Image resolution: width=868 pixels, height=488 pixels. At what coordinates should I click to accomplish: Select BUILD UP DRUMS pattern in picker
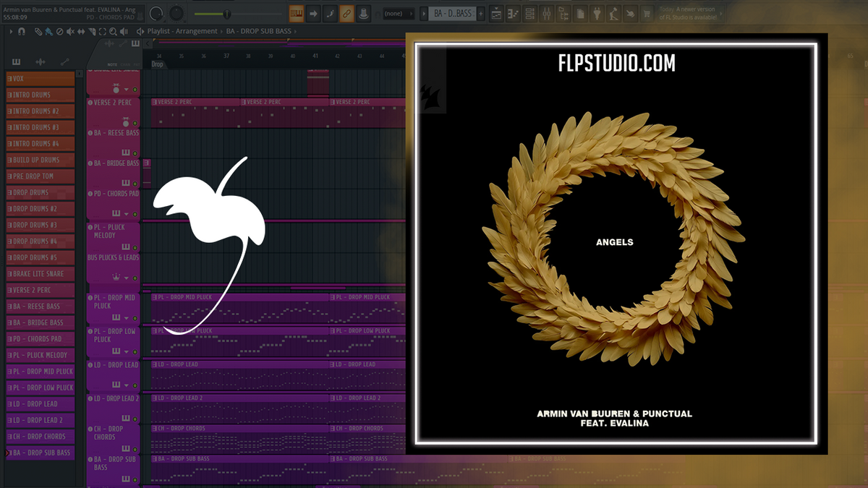tap(40, 160)
